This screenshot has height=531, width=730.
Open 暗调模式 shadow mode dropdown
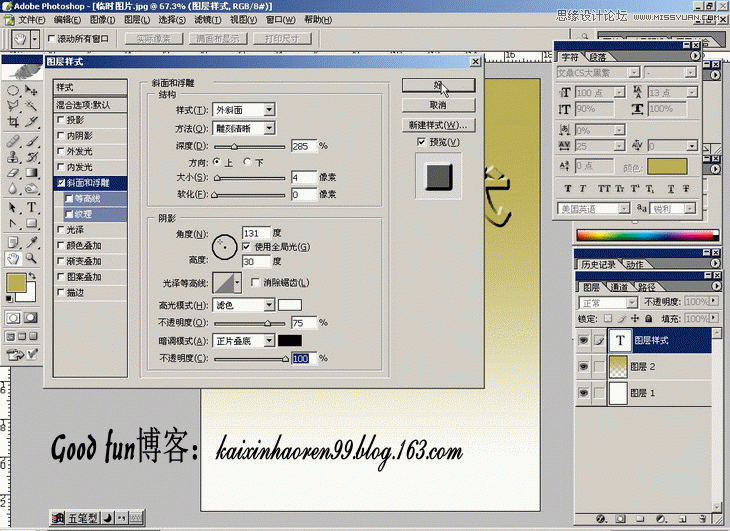click(x=269, y=341)
